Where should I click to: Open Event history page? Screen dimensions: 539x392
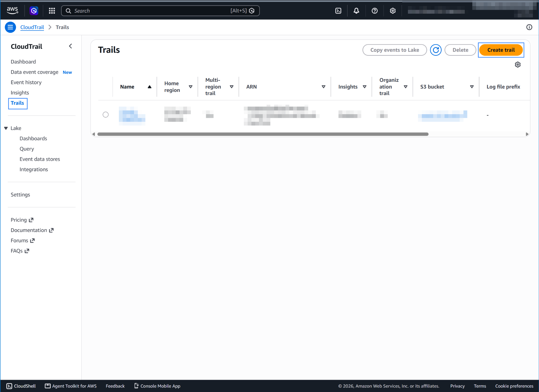(x=26, y=82)
